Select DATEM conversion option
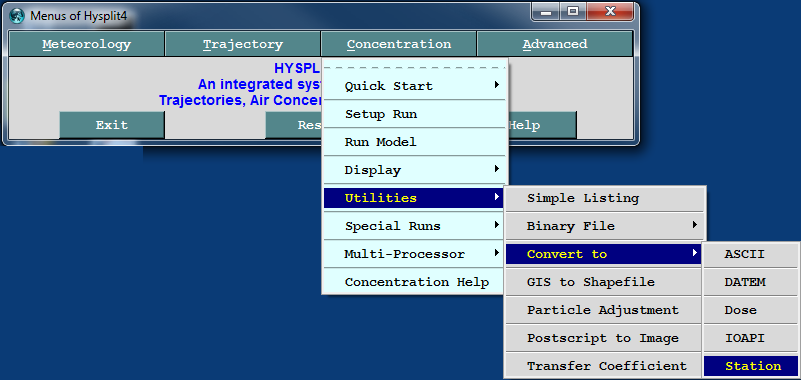Screen dimensions: 801x380 751,282
